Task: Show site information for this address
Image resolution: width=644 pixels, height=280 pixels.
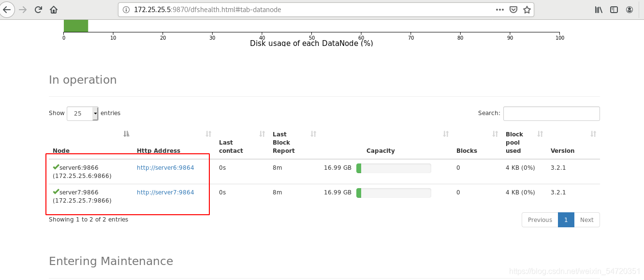Action: point(126,10)
